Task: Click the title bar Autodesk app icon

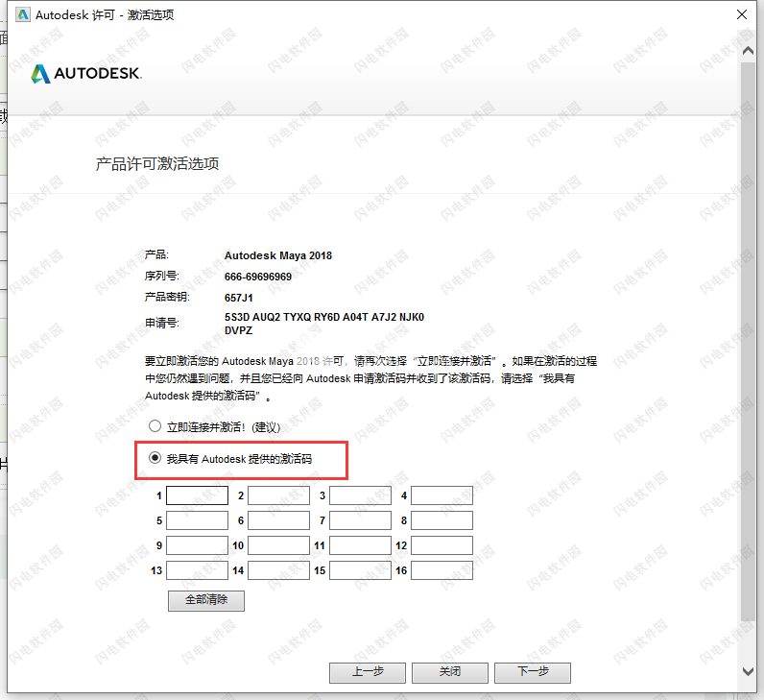Action: [x=22, y=14]
